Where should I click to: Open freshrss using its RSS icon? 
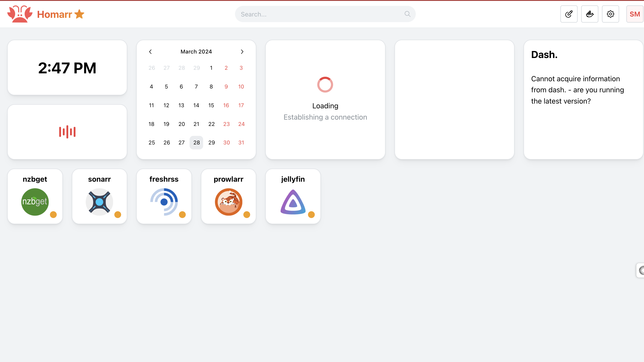click(x=164, y=202)
